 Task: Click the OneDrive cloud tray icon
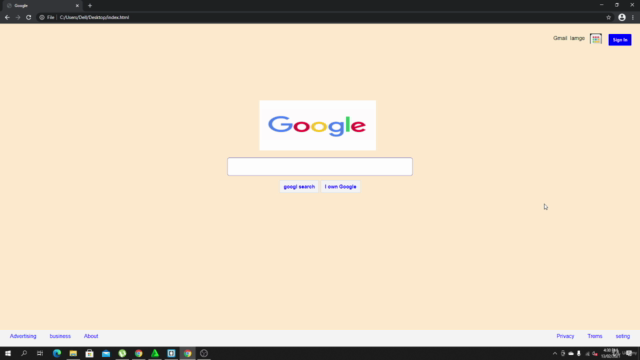(x=571, y=353)
